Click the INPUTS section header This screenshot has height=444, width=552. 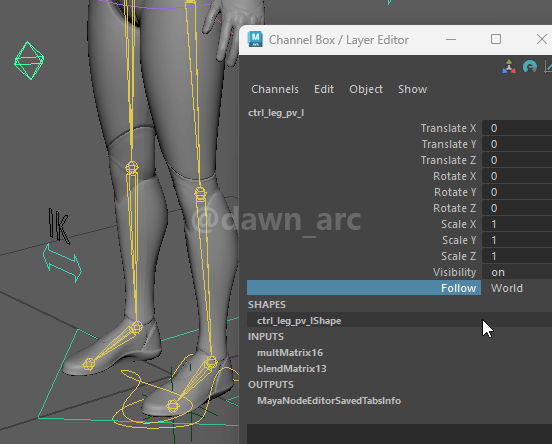tap(265, 337)
